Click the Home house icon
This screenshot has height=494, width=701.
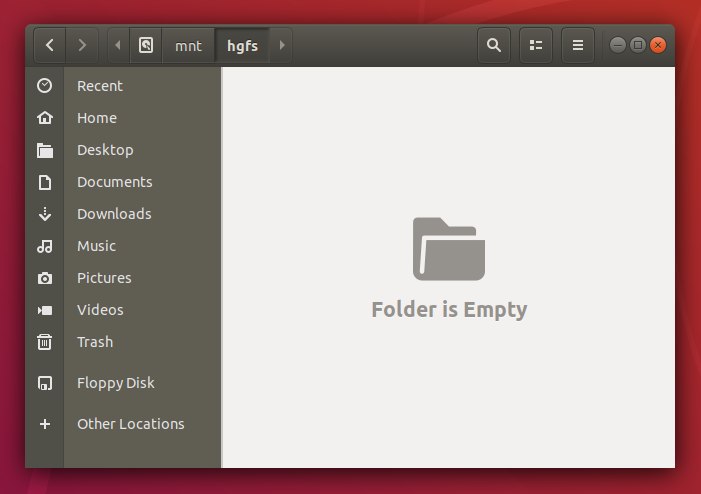point(45,118)
